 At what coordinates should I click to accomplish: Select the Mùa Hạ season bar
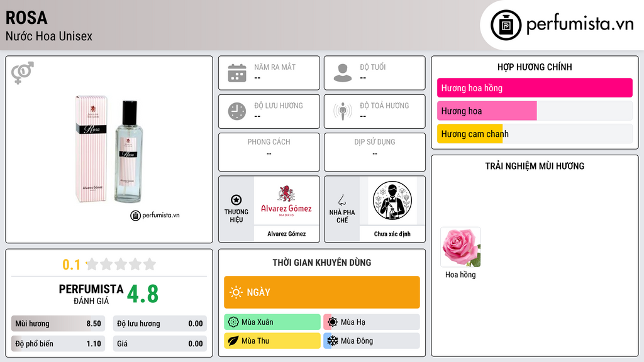point(372,322)
